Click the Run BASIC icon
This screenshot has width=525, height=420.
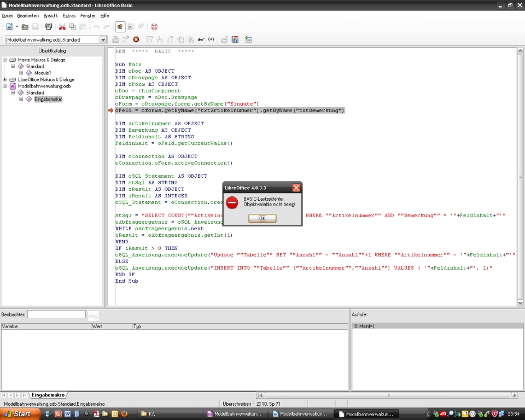point(126,39)
